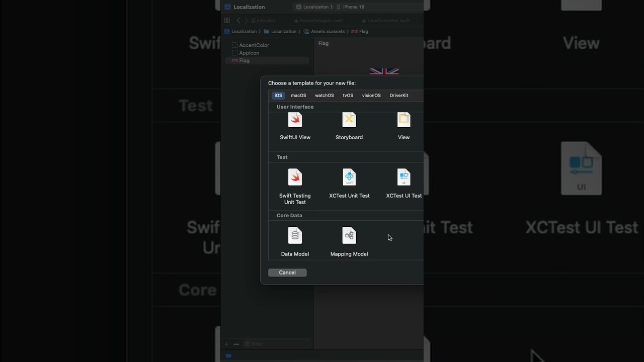Click the filter icon in asset list
This screenshot has height=362, width=644.
(247, 344)
